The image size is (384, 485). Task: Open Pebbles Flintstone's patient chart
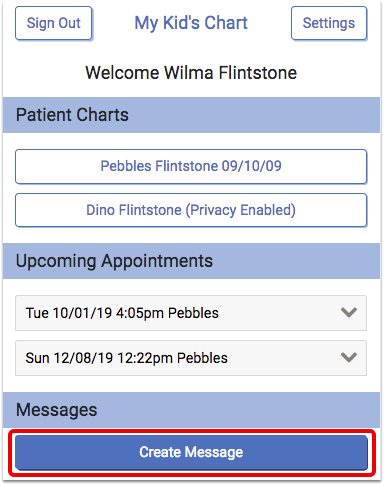tap(191, 166)
